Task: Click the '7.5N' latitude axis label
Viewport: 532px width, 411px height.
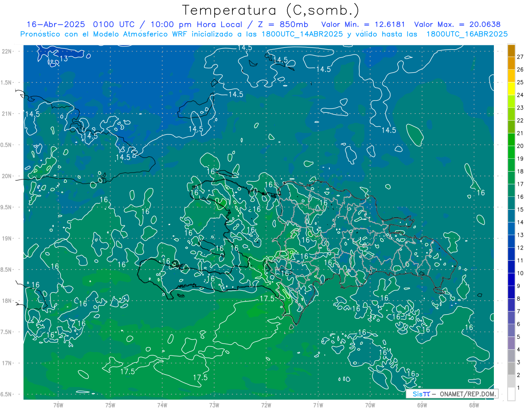Action: (x=7, y=332)
